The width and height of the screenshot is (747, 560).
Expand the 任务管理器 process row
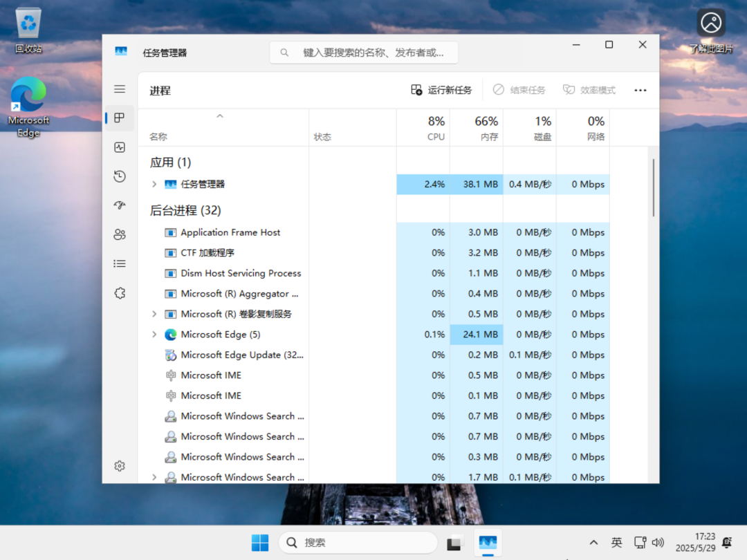coord(154,185)
